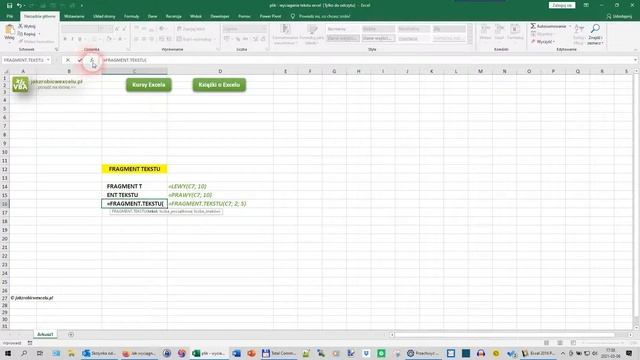
Task: Click the taskbar search magnifier icon
Action: click(x=24, y=353)
